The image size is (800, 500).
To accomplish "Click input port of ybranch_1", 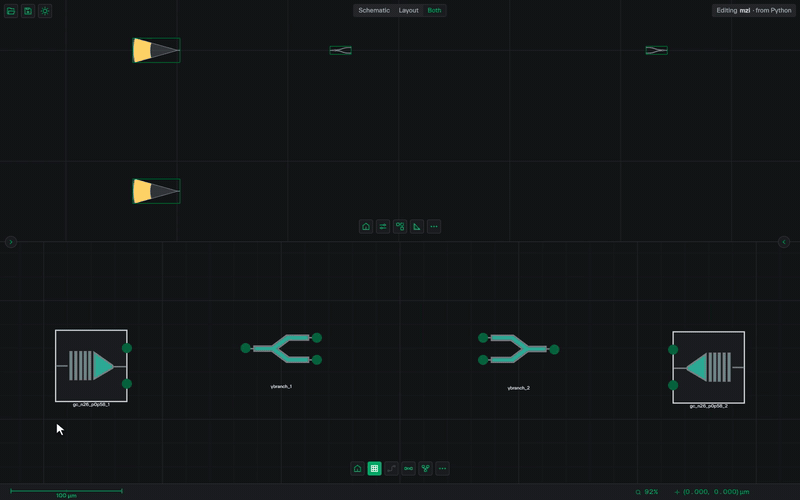I will (245, 348).
